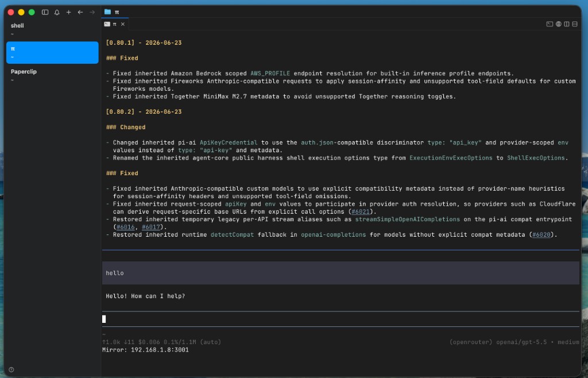This screenshot has width=588, height=378.
Task: Click 'streamSimpleOpenAICompletions' code text
Action: [407, 219]
